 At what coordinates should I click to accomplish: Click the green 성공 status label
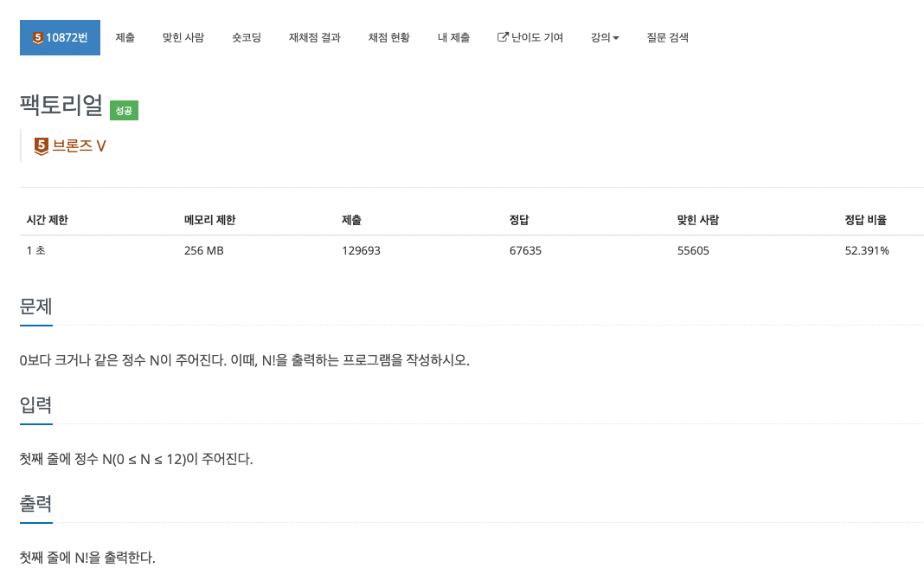tap(124, 110)
